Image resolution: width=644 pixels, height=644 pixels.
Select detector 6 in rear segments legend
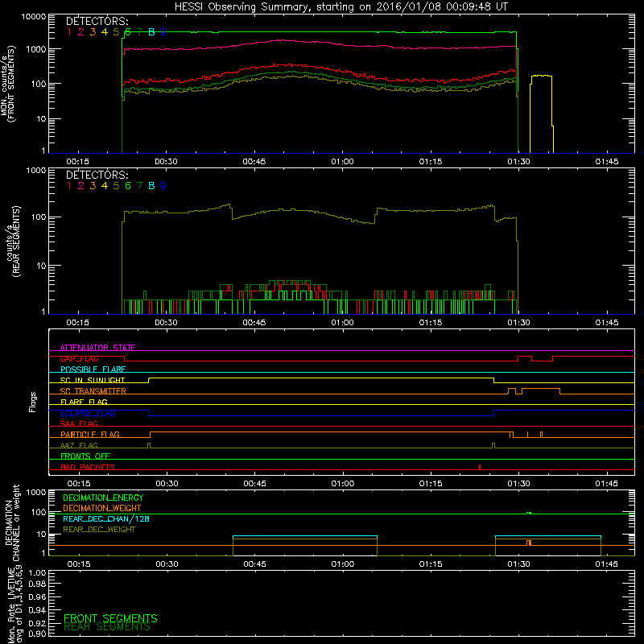pos(128,186)
